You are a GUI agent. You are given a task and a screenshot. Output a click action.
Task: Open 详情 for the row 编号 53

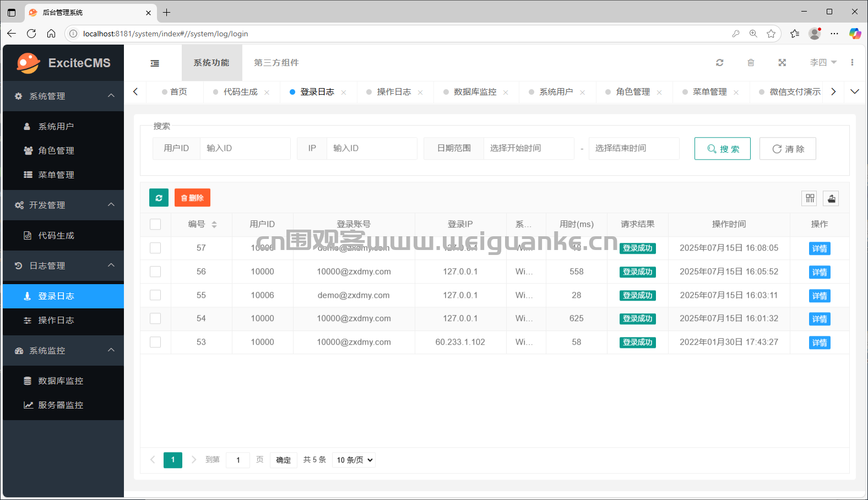click(820, 343)
